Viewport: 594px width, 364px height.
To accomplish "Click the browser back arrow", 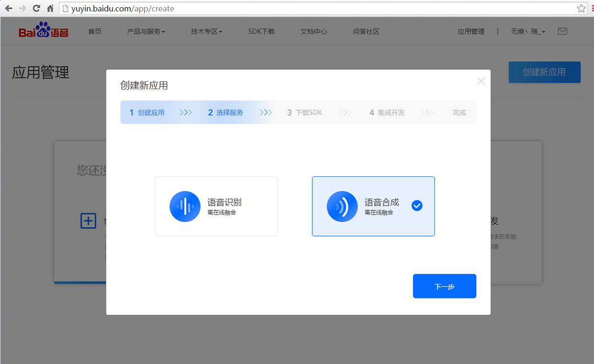I will 9,8.
